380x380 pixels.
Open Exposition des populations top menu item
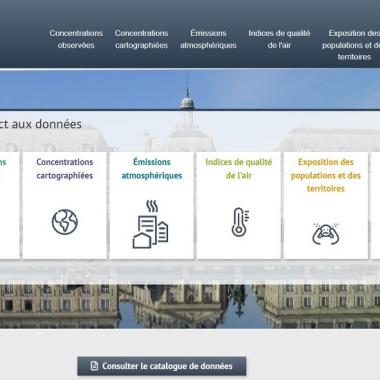[x=351, y=45]
